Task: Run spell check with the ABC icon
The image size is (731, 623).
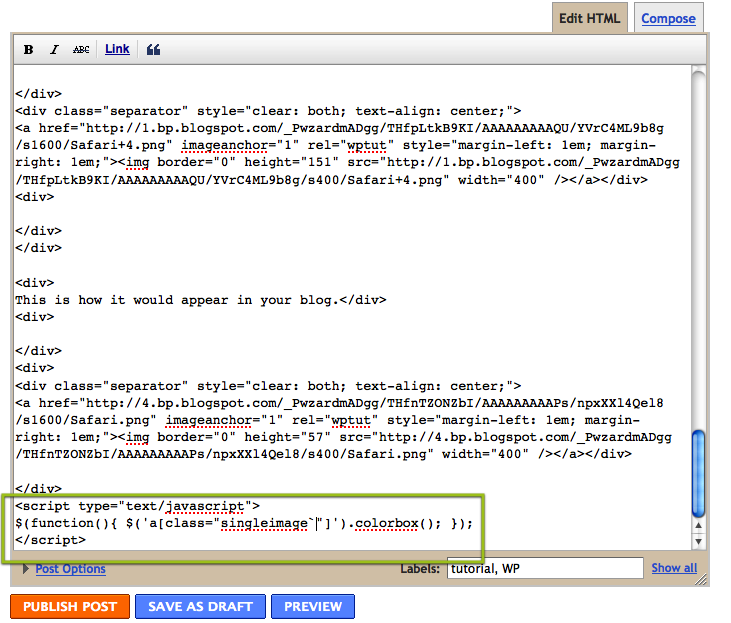Action: (81, 49)
